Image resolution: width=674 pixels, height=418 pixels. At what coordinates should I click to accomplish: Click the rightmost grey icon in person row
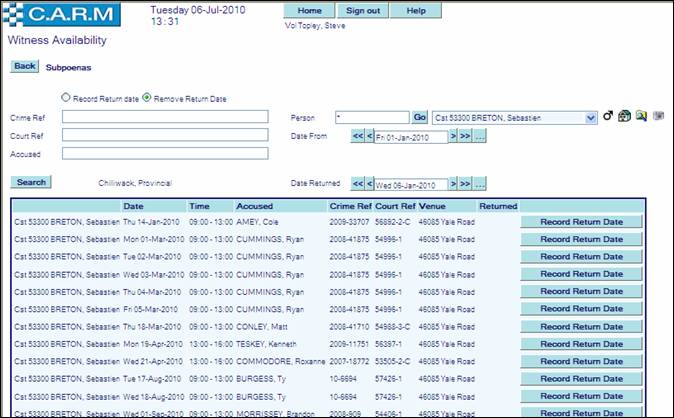[x=658, y=117]
